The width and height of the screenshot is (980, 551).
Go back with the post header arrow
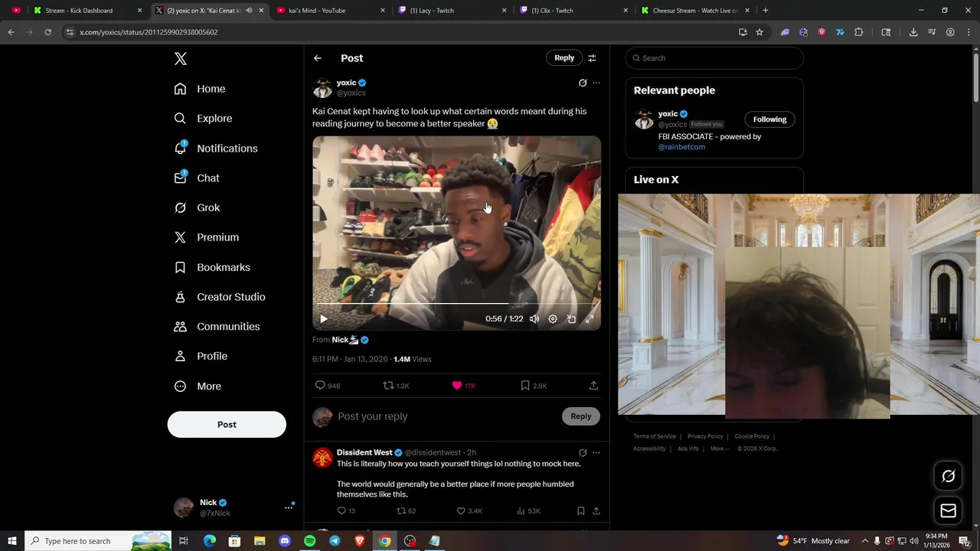click(x=317, y=58)
